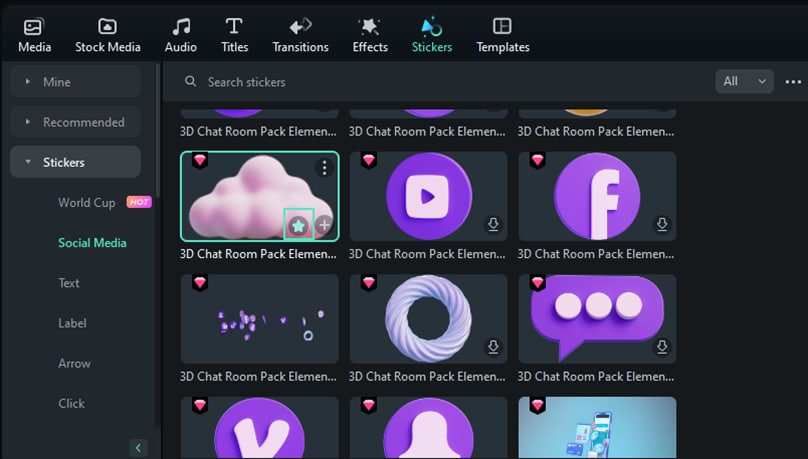Click the premium gem on confetti sticker
808x459 pixels.
tap(200, 283)
